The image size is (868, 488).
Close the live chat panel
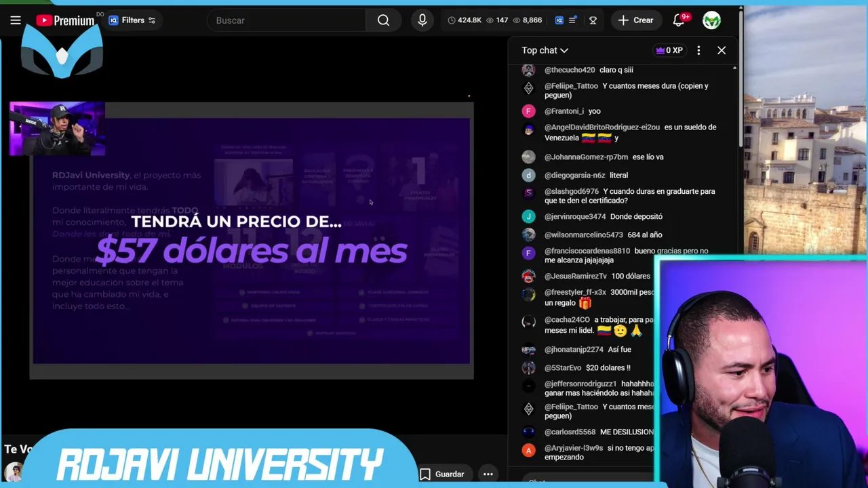point(722,50)
